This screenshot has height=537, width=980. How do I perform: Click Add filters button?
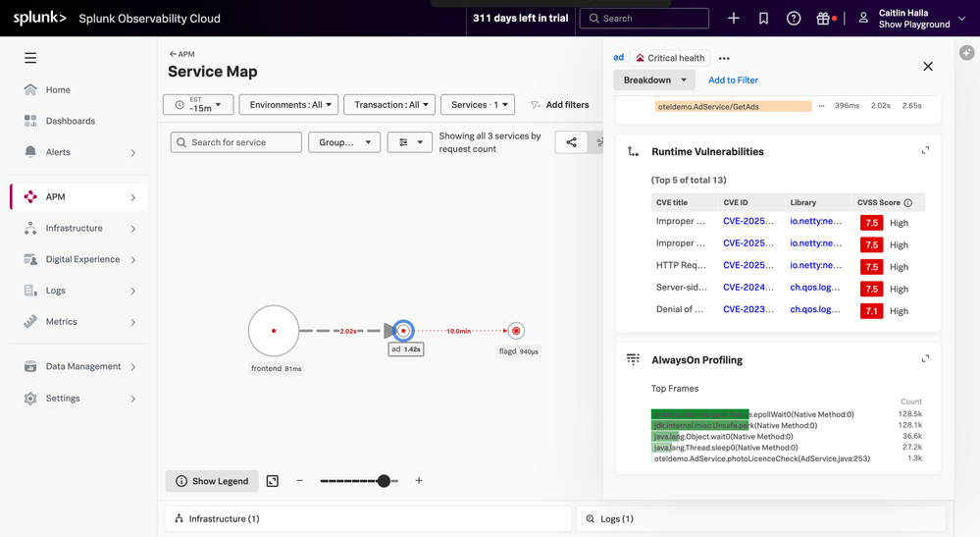pyautogui.click(x=559, y=105)
